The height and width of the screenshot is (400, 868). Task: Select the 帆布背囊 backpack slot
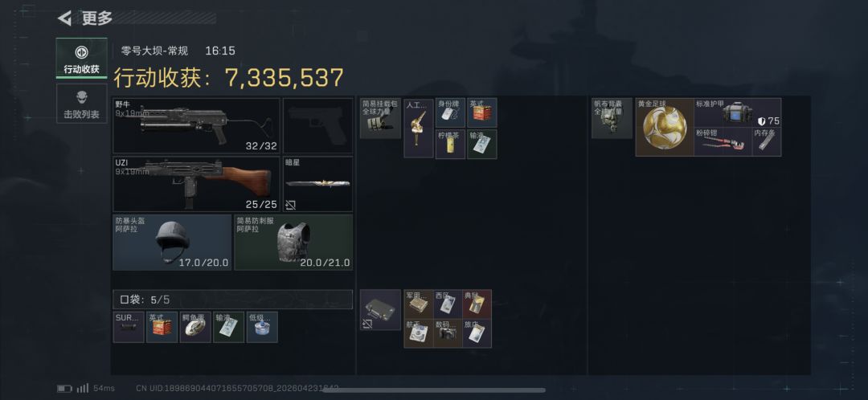[612, 118]
